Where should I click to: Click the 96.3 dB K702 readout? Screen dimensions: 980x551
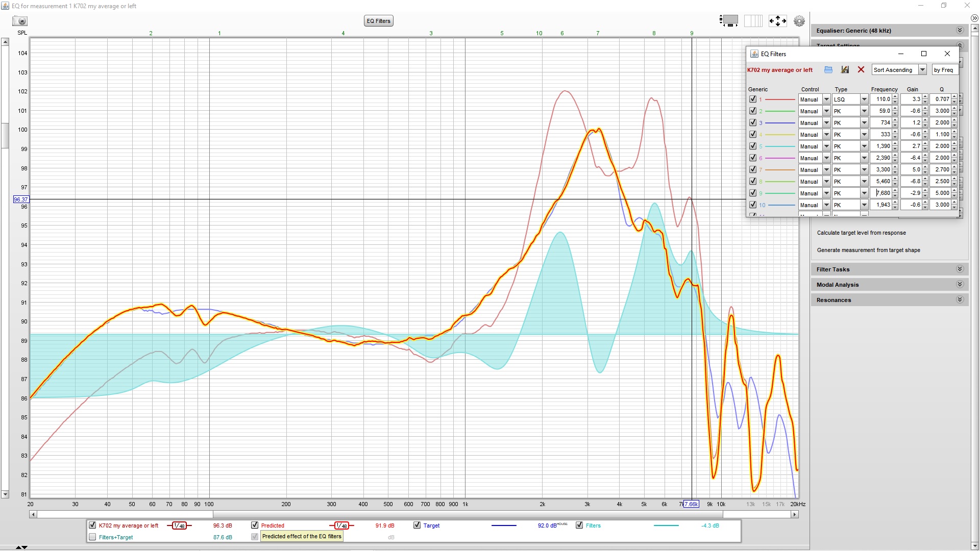tap(223, 525)
